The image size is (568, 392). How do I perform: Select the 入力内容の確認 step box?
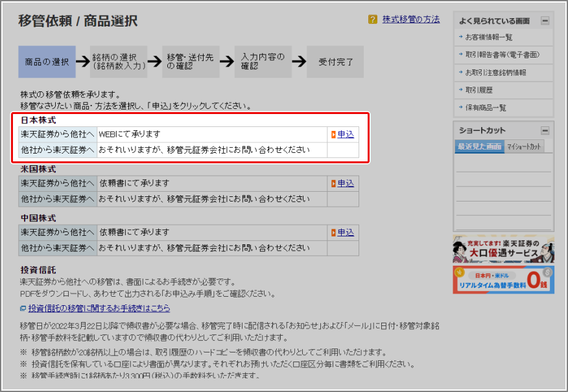[263, 62]
